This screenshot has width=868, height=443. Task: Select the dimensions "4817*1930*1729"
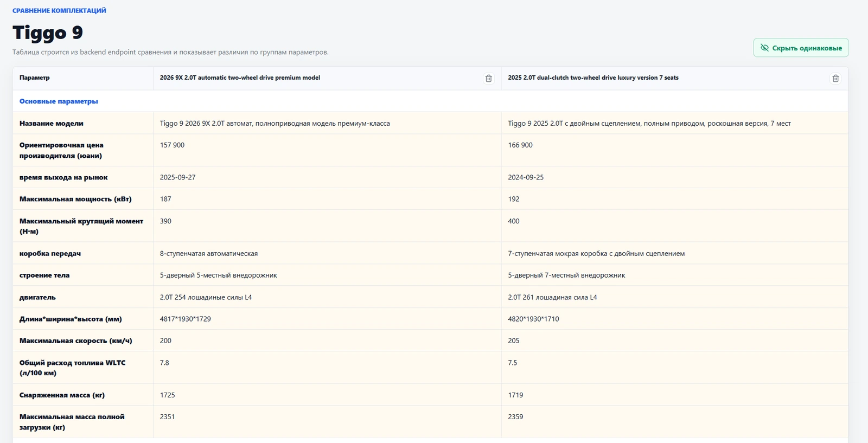tap(186, 319)
